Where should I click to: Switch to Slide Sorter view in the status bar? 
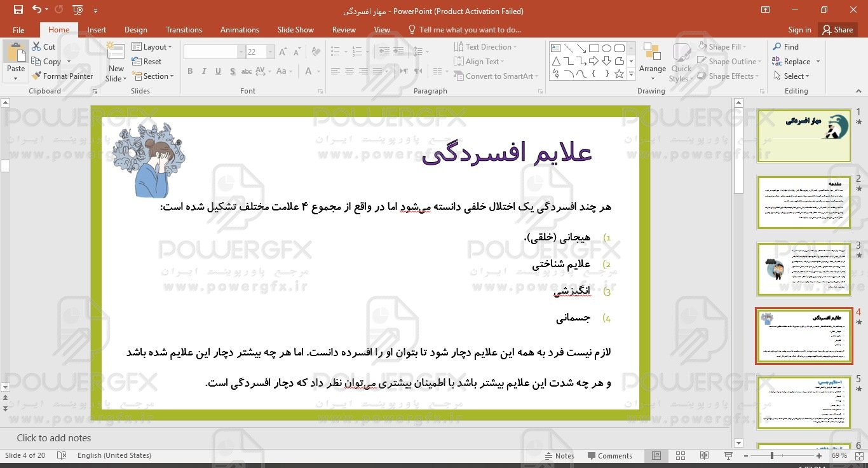click(681, 456)
